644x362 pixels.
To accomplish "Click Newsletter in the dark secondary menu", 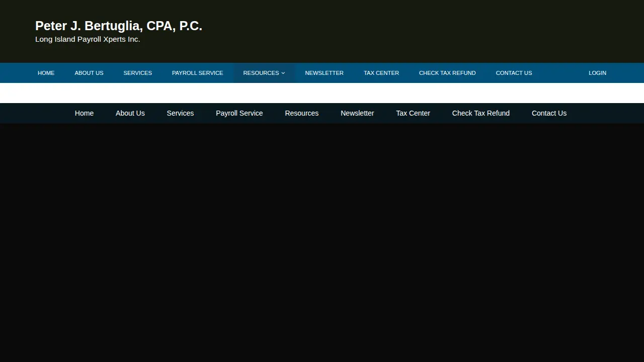I will (x=357, y=113).
